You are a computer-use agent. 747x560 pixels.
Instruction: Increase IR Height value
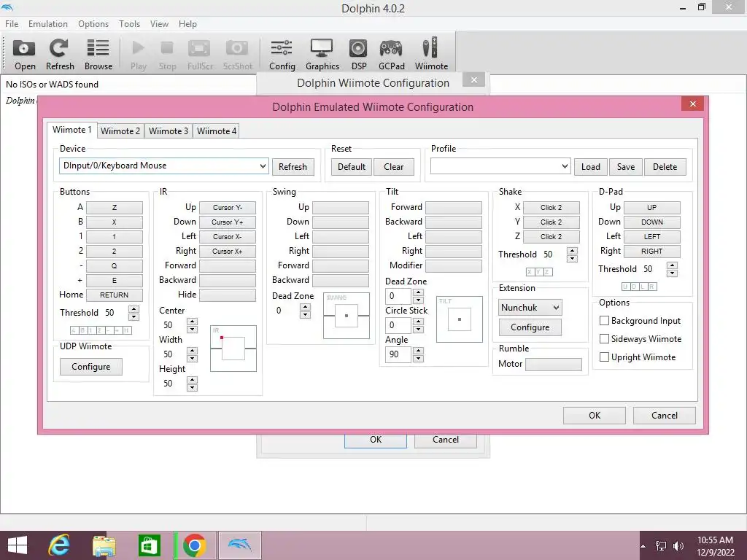point(192,379)
